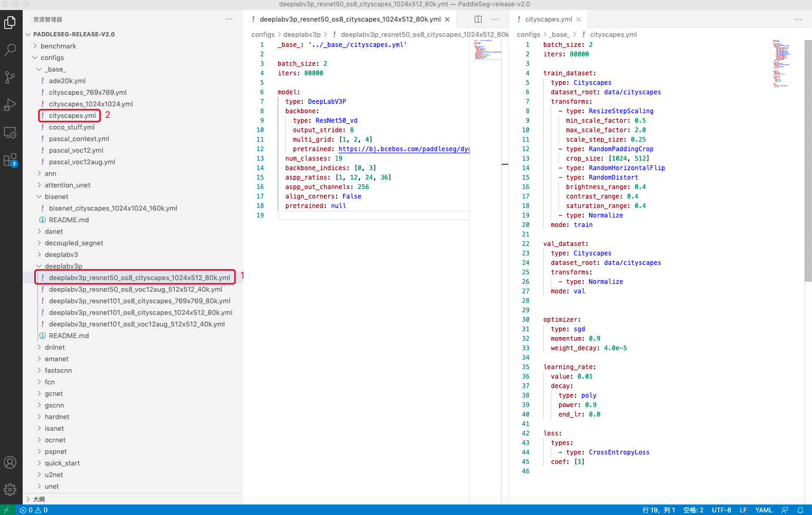Change encoding via UTF-8 status item

(x=721, y=510)
